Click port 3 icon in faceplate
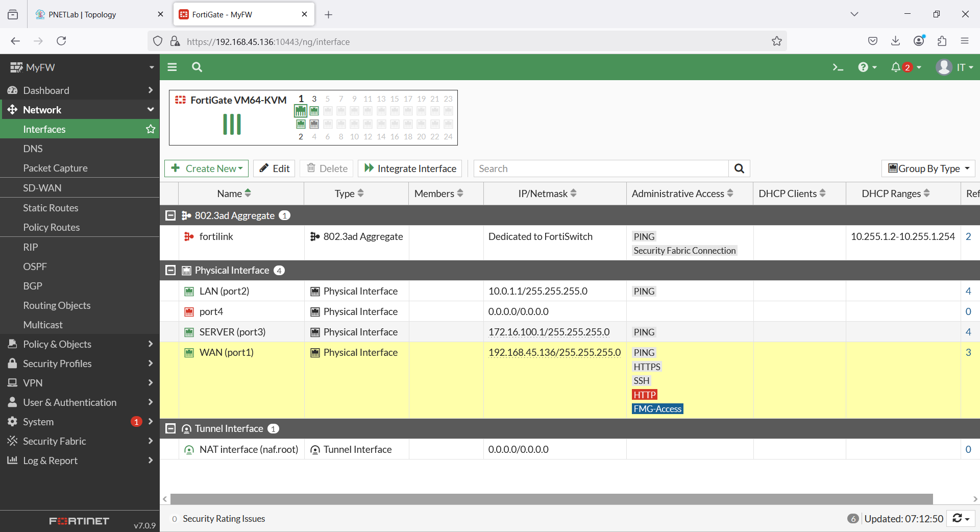Screen dimensions: 980x532 pyautogui.click(x=314, y=111)
